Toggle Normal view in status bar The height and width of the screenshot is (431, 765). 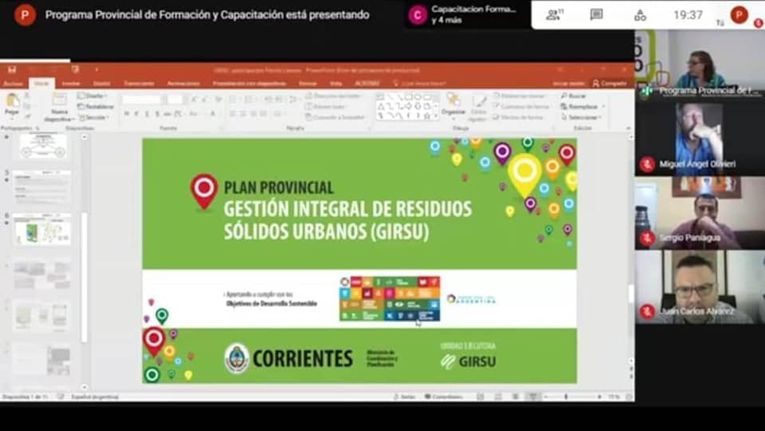481,397
